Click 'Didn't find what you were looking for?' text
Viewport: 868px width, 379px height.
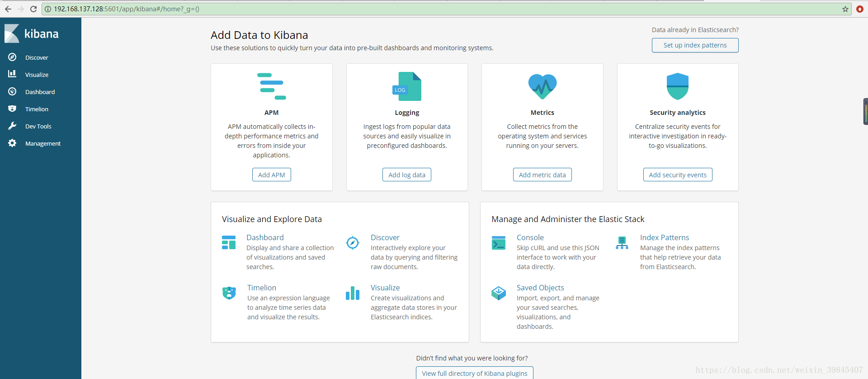coord(472,358)
